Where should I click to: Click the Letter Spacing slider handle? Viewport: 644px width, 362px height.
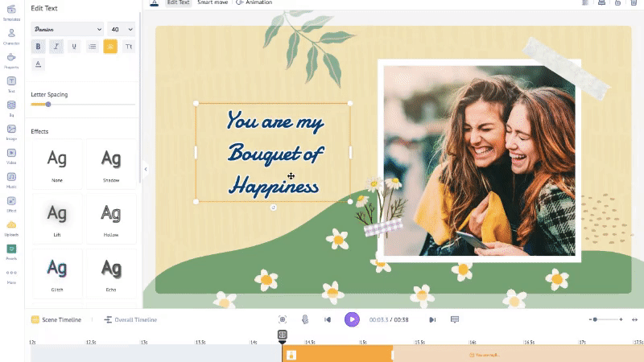point(48,104)
